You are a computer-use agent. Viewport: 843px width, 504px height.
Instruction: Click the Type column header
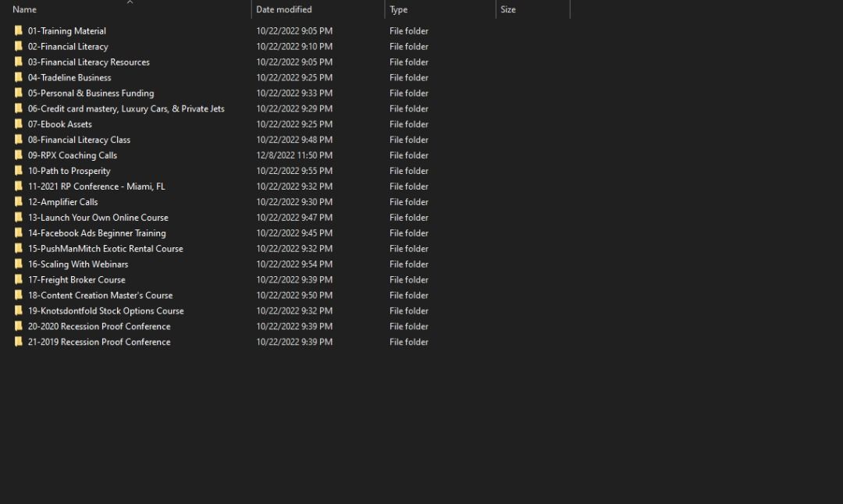[399, 10]
